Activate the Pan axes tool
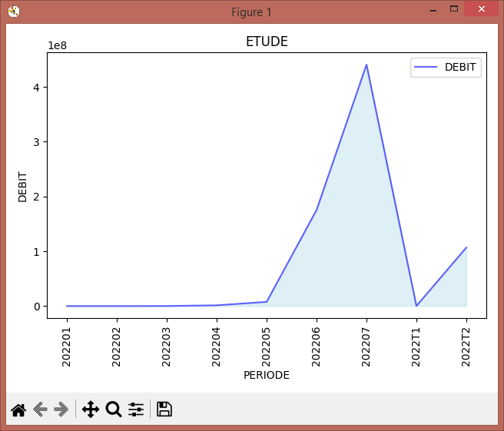This screenshot has width=504, height=431. [91, 409]
